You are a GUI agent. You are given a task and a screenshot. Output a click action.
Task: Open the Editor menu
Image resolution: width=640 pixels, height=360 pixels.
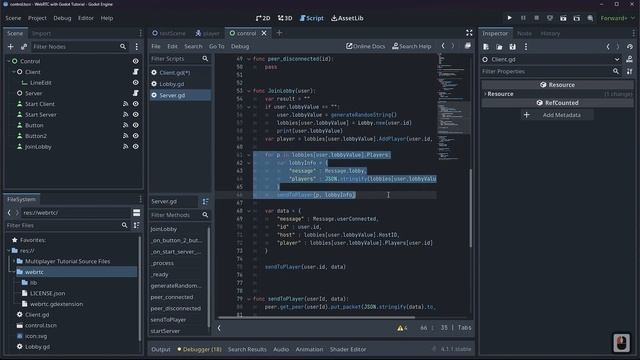(x=86, y=18)
